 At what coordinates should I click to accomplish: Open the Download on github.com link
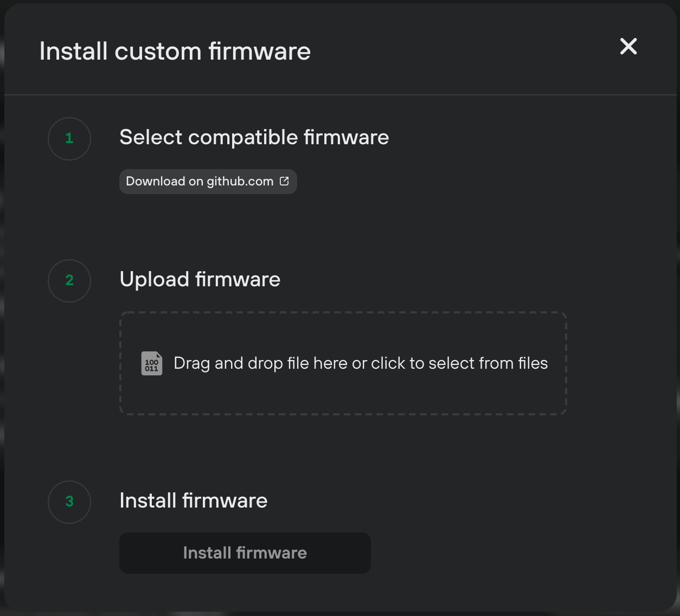pyautogui.click(x=208, y=182)
